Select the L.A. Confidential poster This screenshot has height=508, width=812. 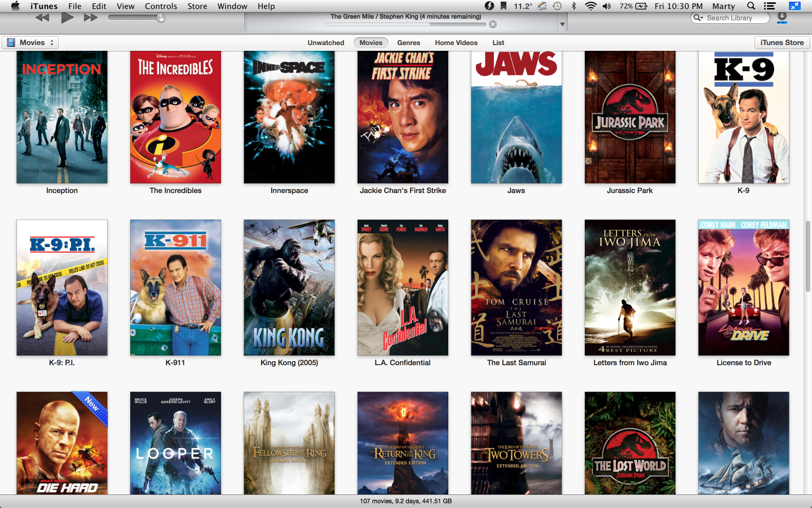click(403, 287)
